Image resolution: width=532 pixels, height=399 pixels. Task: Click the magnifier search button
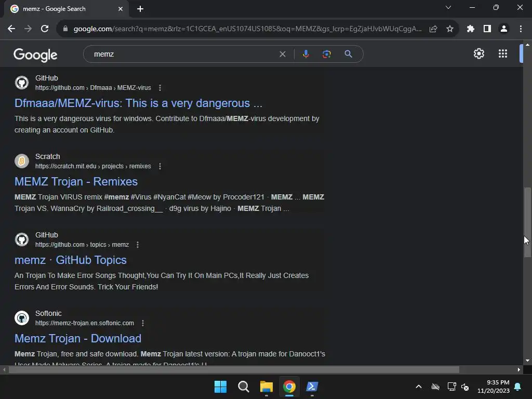tap(349, 54)
